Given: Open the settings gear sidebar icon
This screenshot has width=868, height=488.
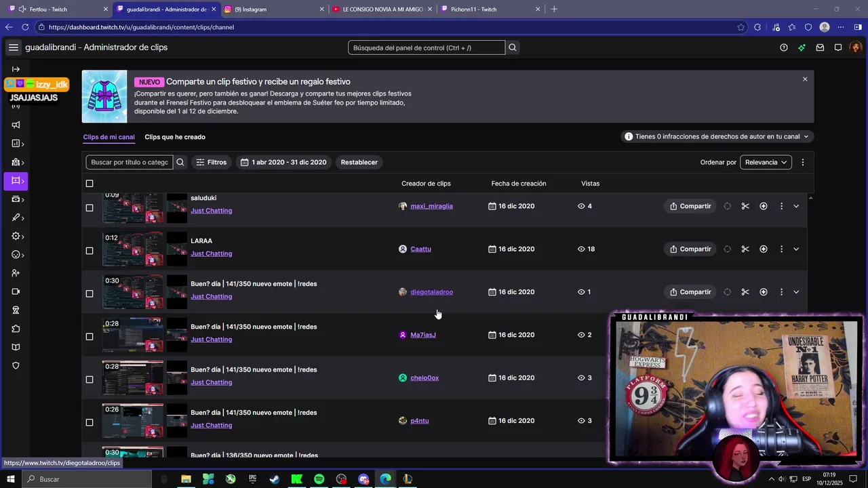Looking at the screenshot, I should pyautogui.click(x=16, y=236).
